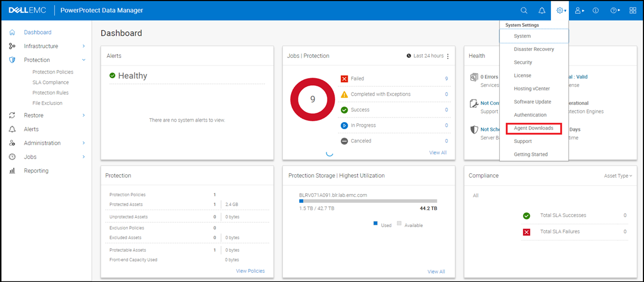
Task: Click the Failed jobs count 9
Action: pos(447,79)
